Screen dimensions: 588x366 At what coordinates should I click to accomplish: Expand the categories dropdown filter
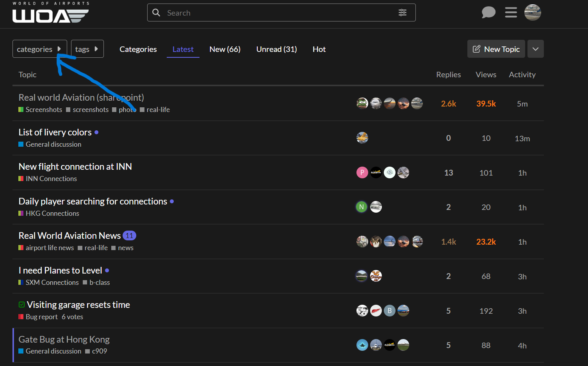click(x=39, y=49)
